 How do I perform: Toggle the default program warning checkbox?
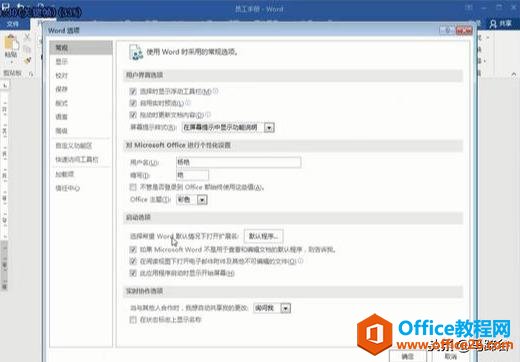point(133,249)
